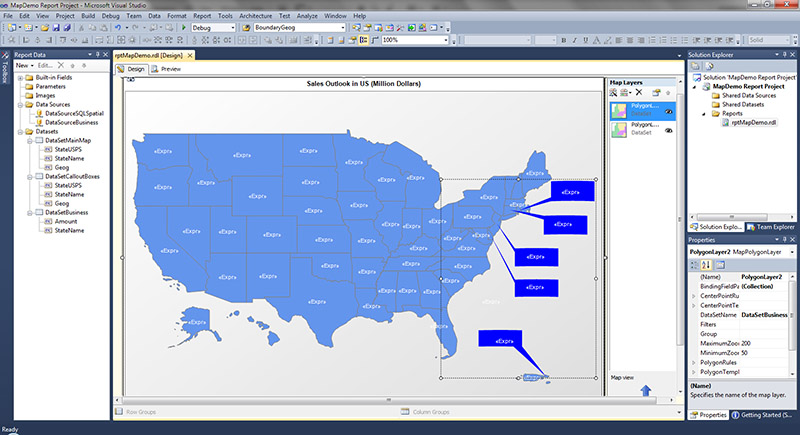Open the BoundaryGeog find combo box
Viewport: 800px width, 435px height.
pos(342,28)
